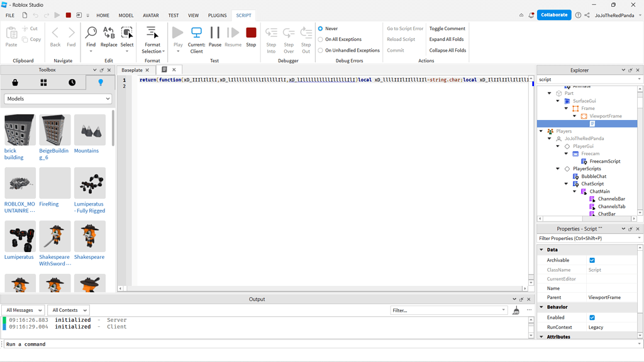This screenshot has height=362, width=644.
Task: Collapse the ChatMain tree node
Action: (x=575, y=192)
